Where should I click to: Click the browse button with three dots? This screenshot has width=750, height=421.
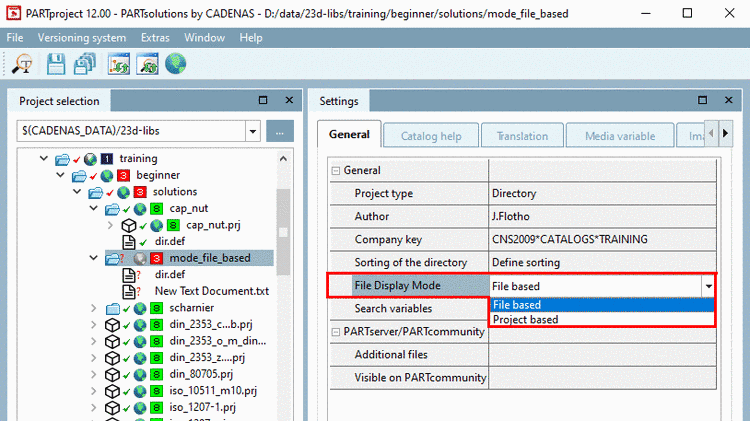click(280, 131)
